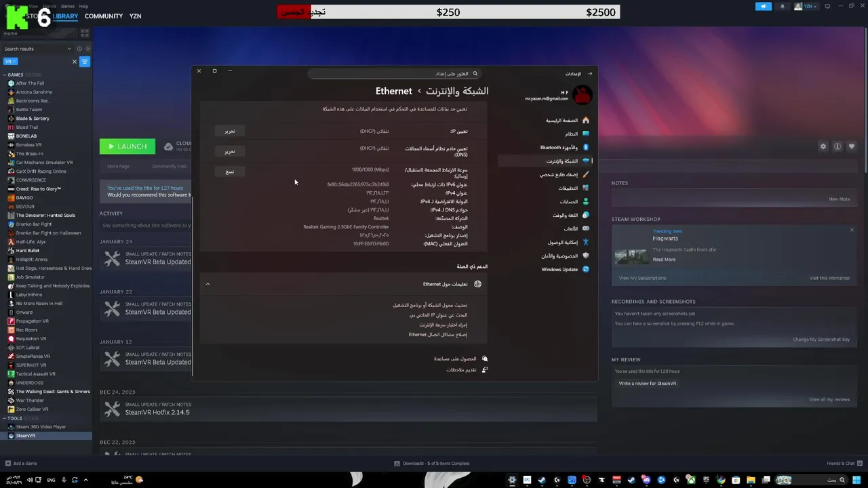Open the YZN account dropdown in Steam

[806, 6]
